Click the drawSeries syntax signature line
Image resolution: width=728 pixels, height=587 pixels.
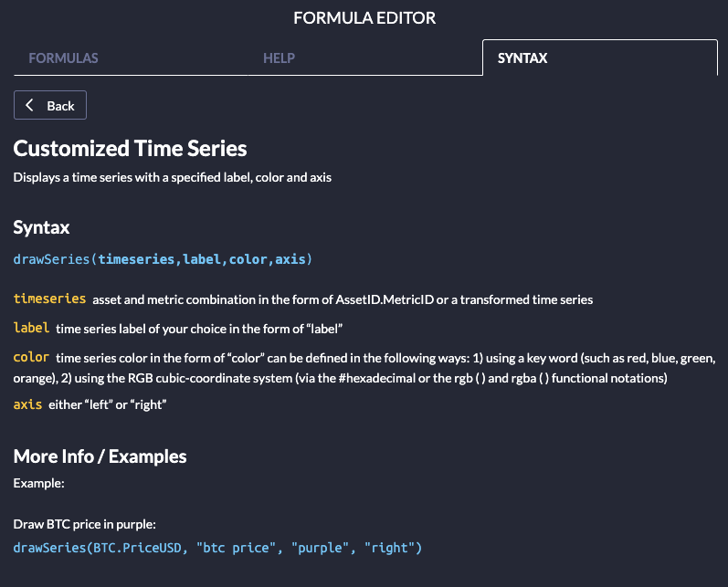click(x=163, y=260)
